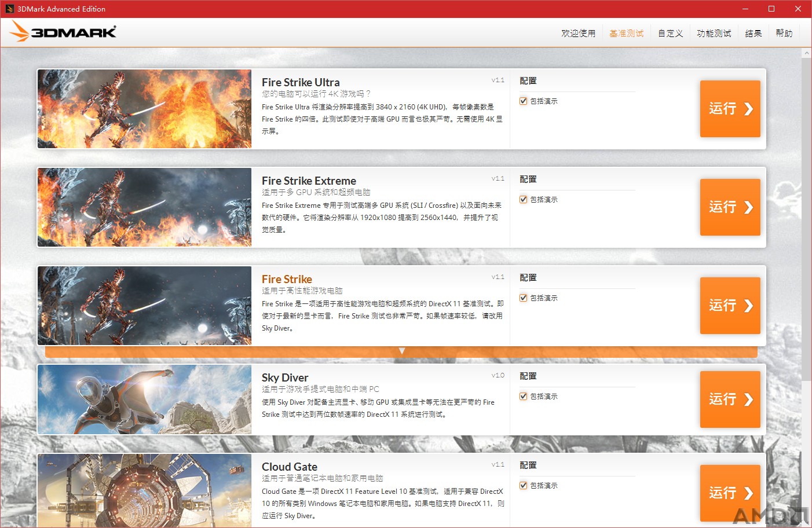Click the Fire Strike Ultra thumbnail

[145, 109]
